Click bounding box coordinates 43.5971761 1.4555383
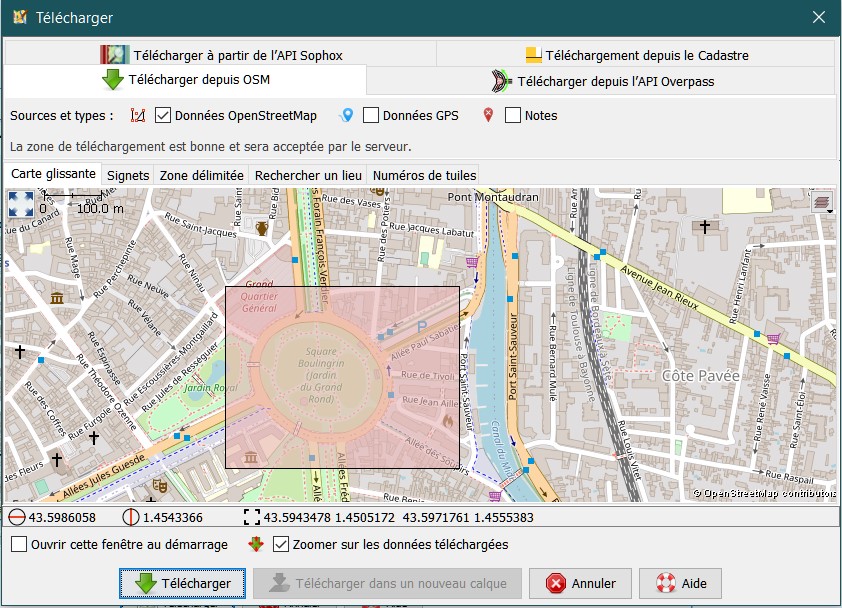Screen dimensions: 842x608 point(468,518)
